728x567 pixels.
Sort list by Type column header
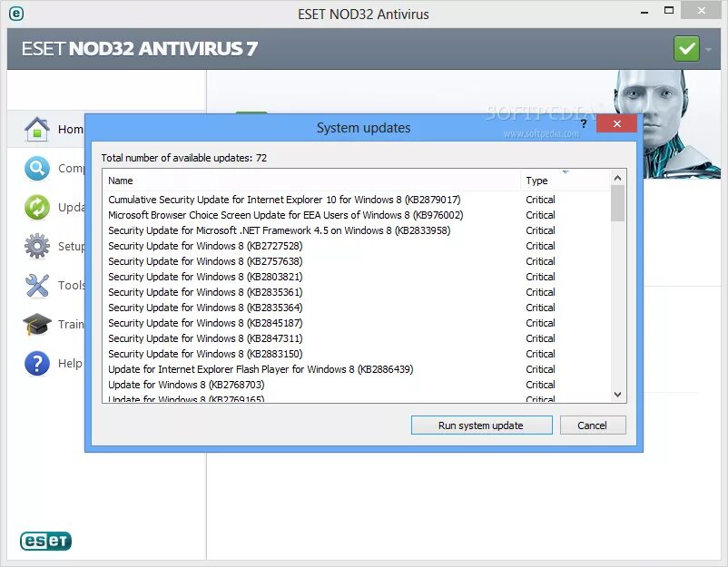(x=565, y=180)
